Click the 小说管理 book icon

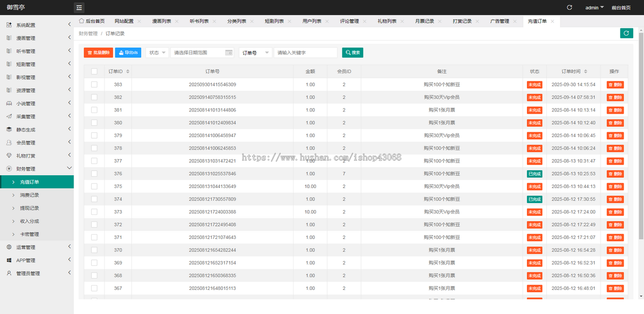click(9, 103)
